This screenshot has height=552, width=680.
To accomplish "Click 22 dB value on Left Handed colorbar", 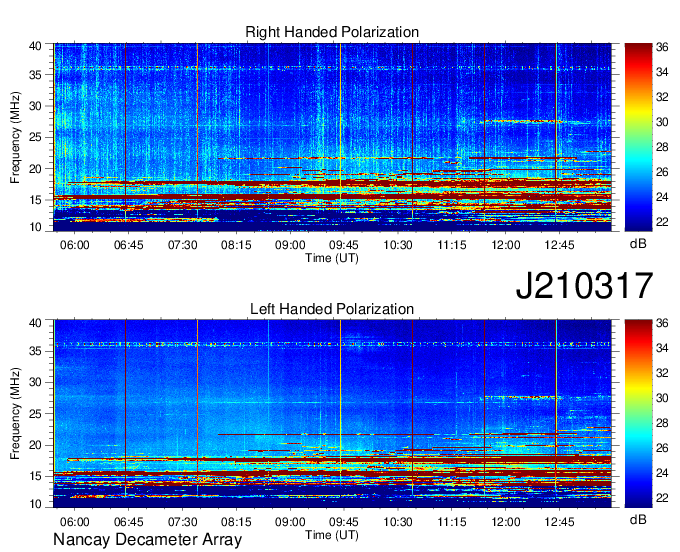I will pyautogui.click(x=662, y=498).
